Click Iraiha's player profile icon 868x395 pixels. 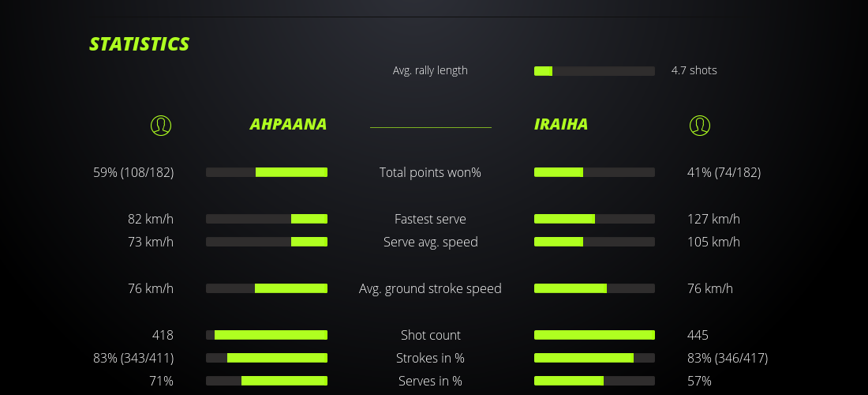click(x=699, y=125)
